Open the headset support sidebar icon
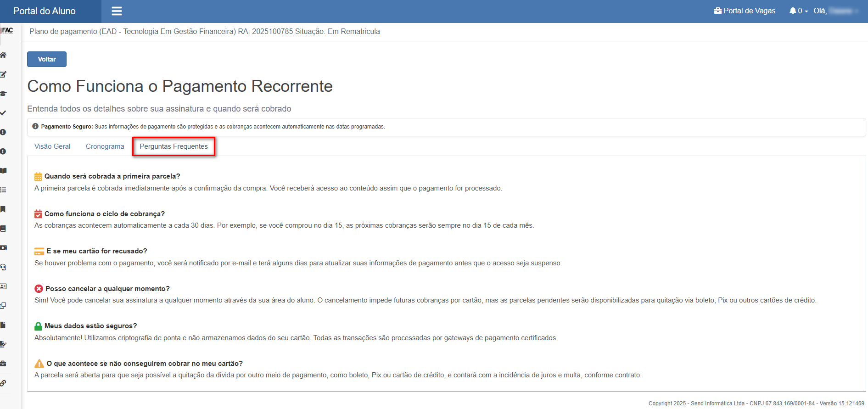 point(3,267)
